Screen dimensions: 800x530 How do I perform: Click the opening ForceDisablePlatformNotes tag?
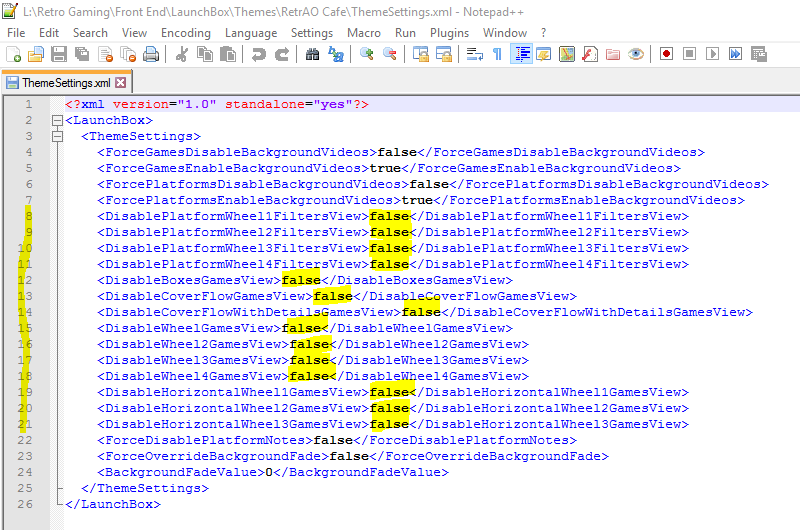click(205, 440)
